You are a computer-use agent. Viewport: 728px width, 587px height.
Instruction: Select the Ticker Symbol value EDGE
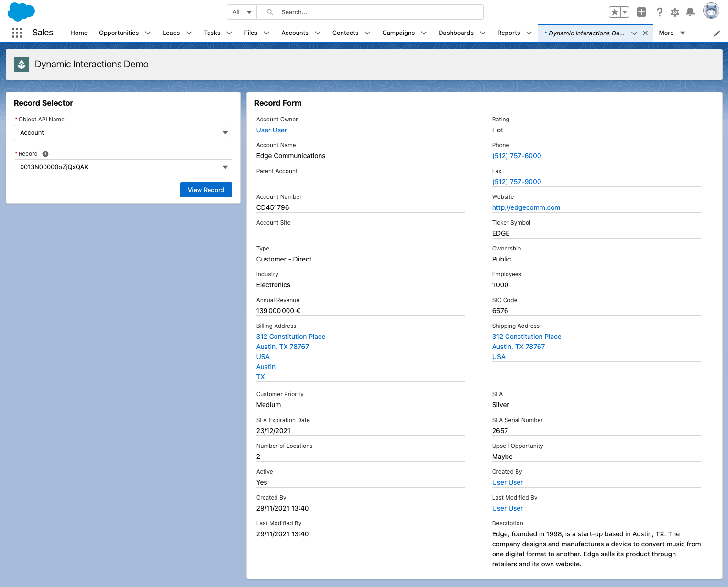501,233
